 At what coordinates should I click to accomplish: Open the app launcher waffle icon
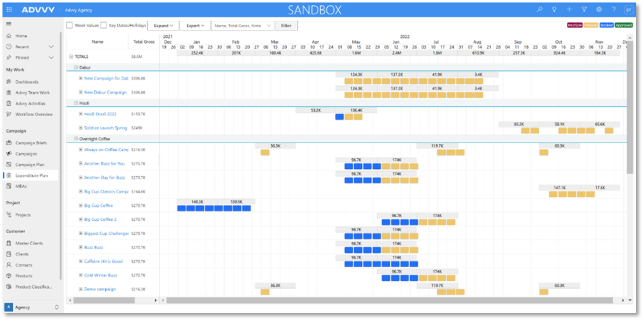click(x=9, y=10)
